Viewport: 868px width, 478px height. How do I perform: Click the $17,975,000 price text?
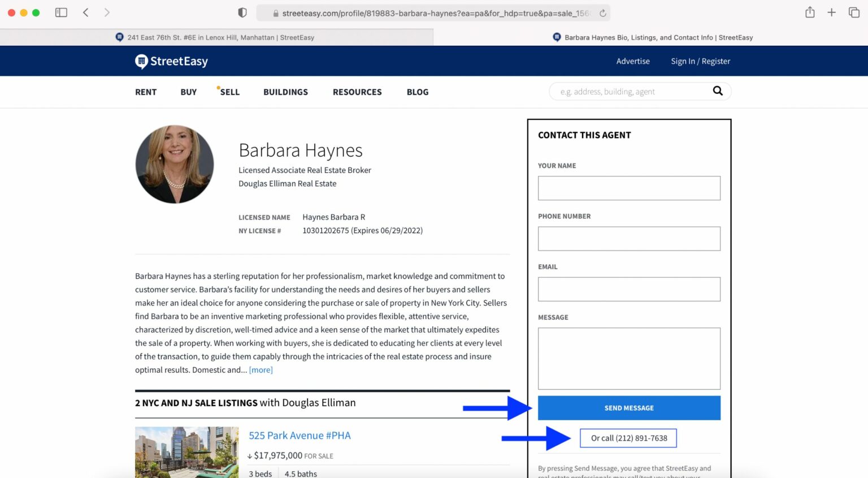pyautogui.click(x=278, y=455)
